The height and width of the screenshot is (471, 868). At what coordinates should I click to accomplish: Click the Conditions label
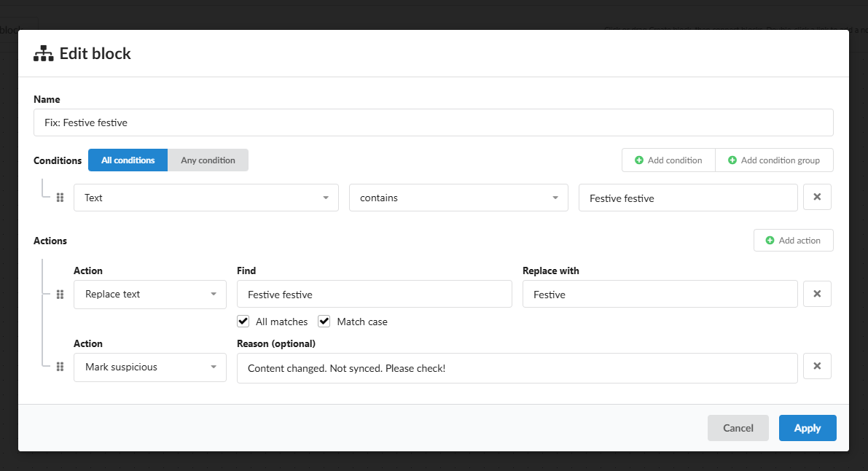[x=58, y=160]
